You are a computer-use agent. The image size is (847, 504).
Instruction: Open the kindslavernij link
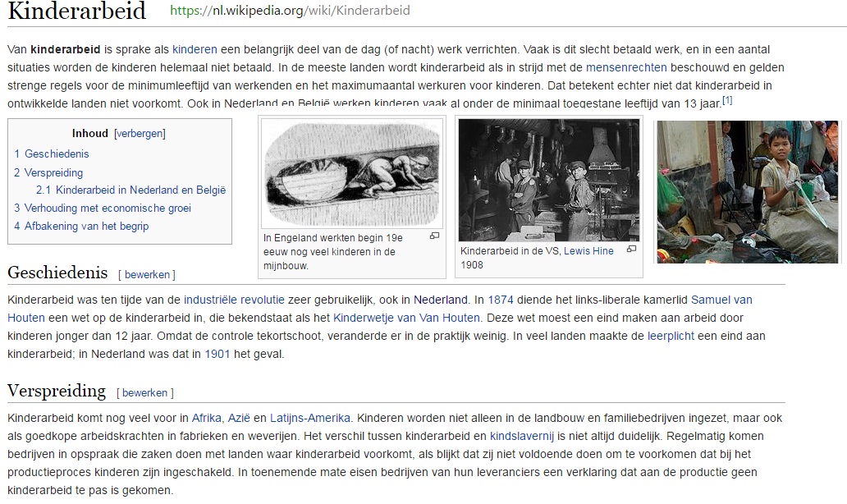click(x=522, y=435)
